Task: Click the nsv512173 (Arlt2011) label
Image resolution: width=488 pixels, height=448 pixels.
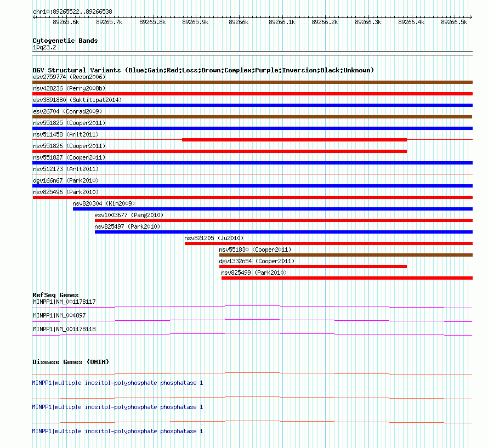Action: point(66,169)
